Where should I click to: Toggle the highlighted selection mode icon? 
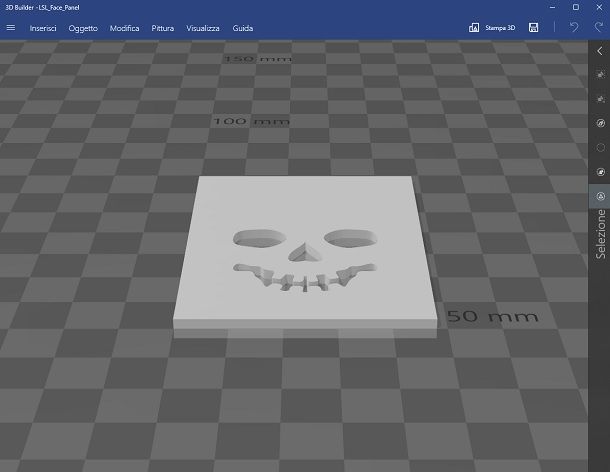[x=600, y=197]
